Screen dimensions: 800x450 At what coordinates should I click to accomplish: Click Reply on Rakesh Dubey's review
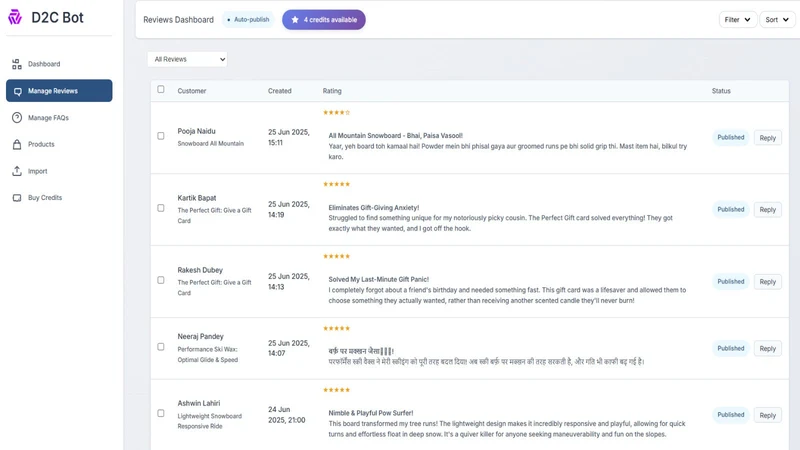coord(767,282)
